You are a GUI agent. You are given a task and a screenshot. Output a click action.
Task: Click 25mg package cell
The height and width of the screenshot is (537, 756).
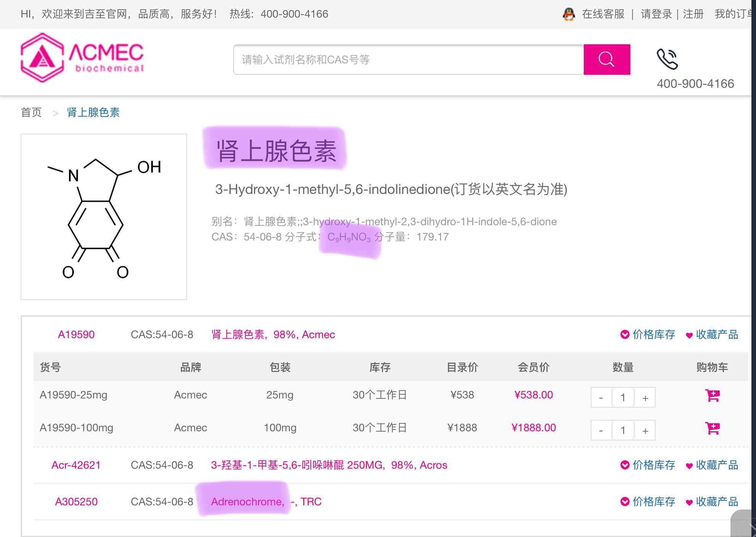(x=280, y=395)
